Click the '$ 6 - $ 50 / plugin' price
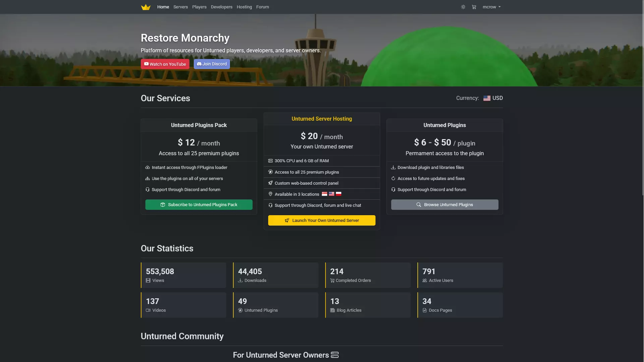 pyautogui.click(x=445, y=143)
